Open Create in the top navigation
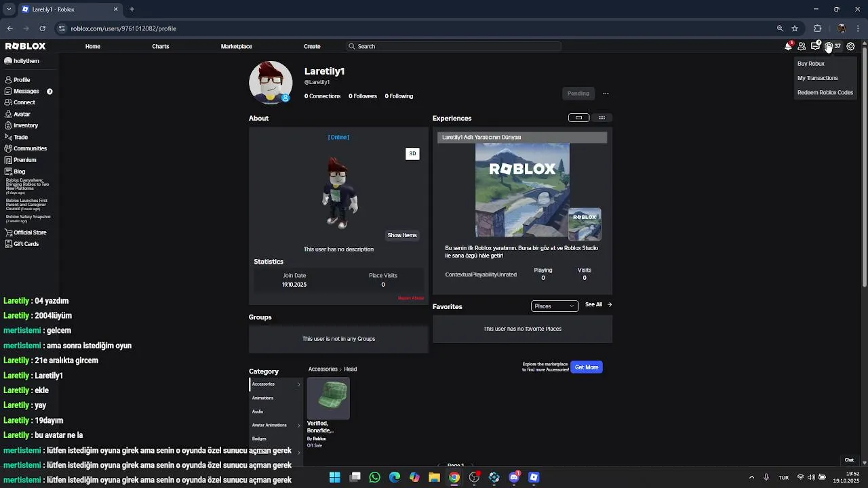The image size is (868, 488). coord(312,46)
